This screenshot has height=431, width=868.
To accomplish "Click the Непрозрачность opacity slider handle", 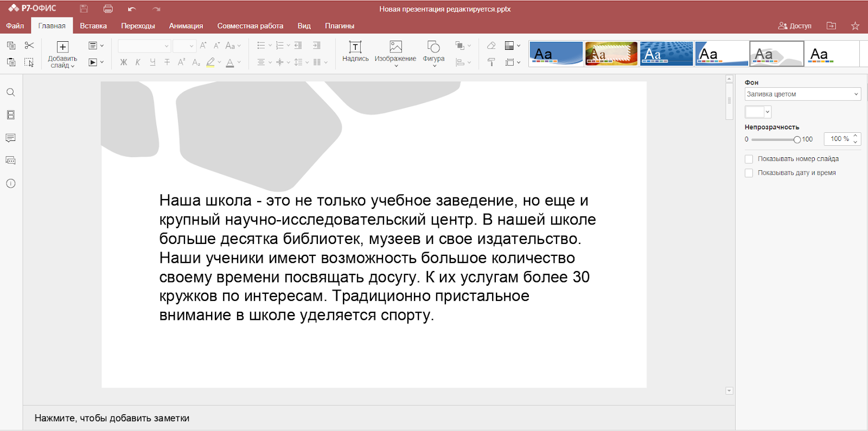I will pos(797,140).
